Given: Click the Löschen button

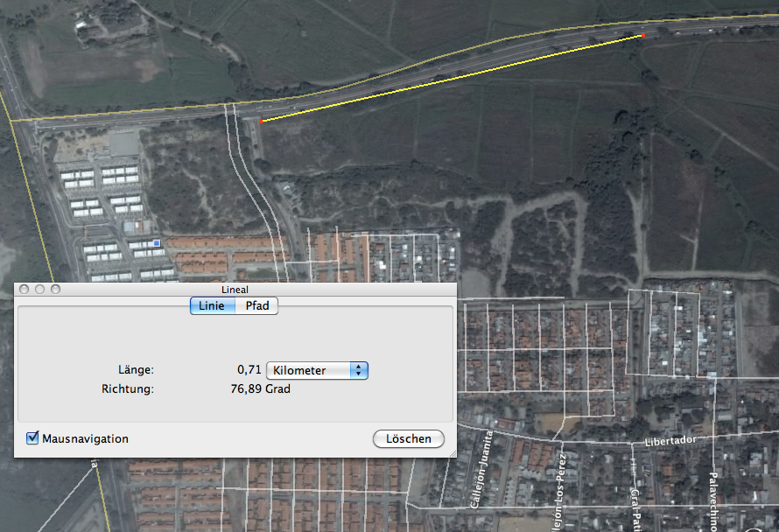Looking at the screenshot, I should [409, 438].
